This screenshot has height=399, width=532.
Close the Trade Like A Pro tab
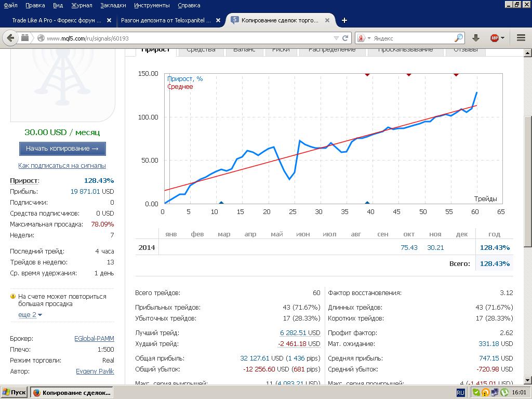109,20
